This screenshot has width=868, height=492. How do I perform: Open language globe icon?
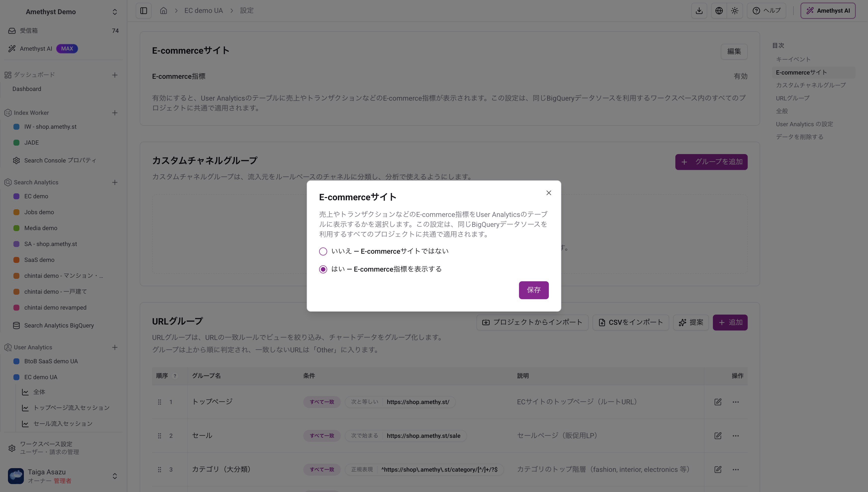point(719,11)
